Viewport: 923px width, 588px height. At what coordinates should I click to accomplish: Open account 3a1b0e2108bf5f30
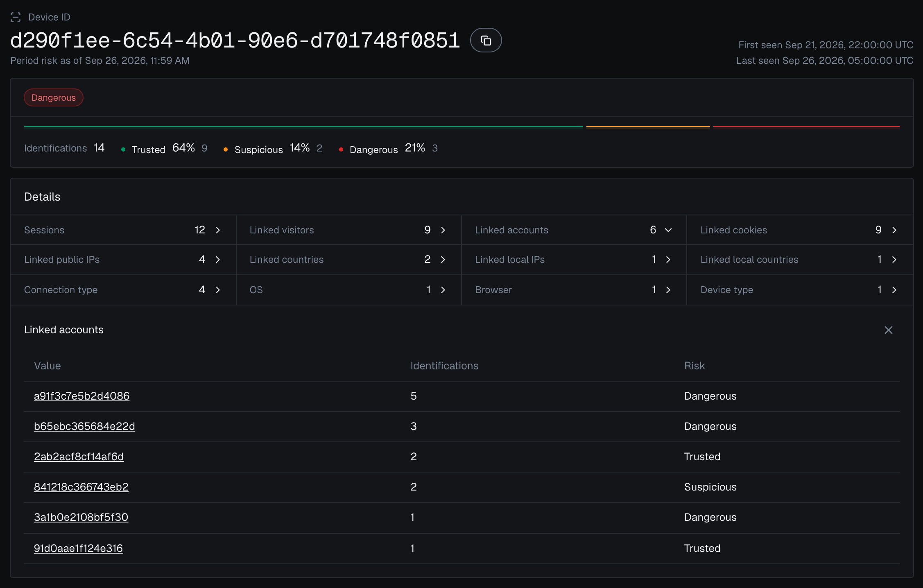pyautogui.click(x=81, y=517)
